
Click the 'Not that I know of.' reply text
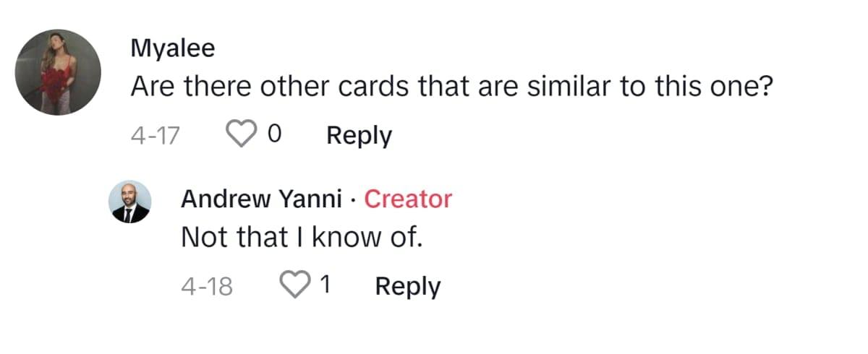tap(301, 237)
